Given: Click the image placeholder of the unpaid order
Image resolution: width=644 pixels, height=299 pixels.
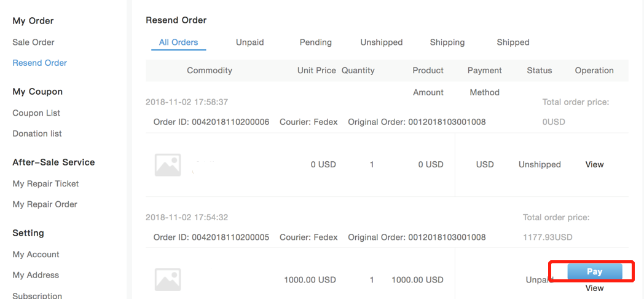Looking at the screenshot, I should point(168,280).
